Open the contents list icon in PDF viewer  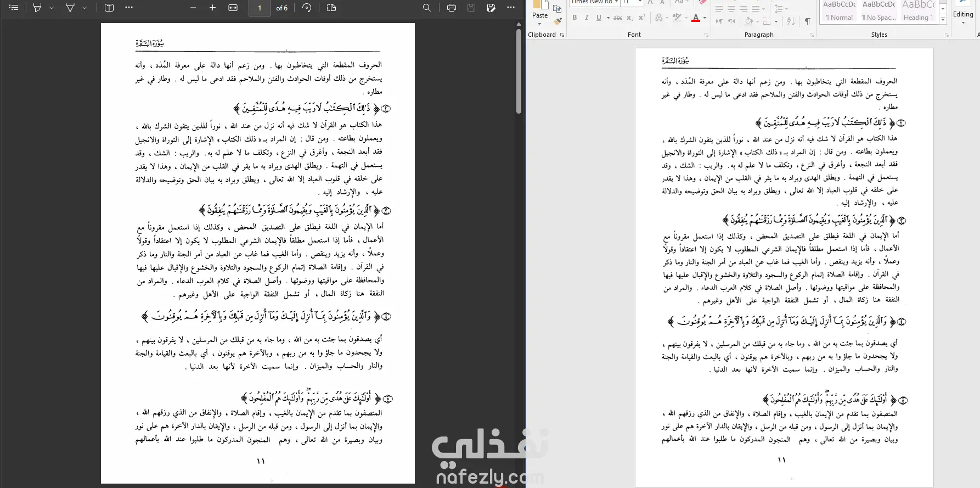click(x=14, y=8)
